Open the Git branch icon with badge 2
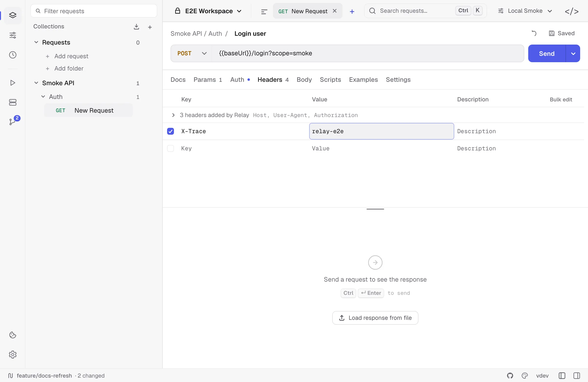This screenshot has width=588, height=382. (12, 121)
